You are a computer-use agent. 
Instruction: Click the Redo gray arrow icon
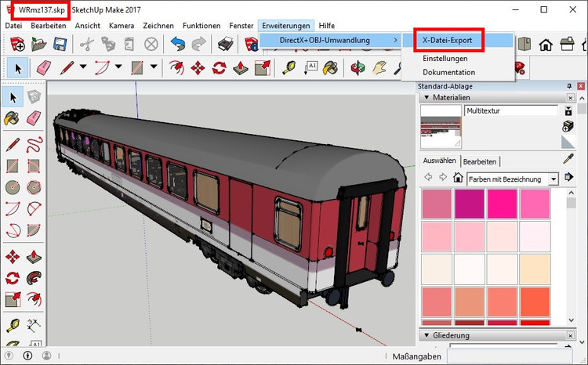(199, 44)
